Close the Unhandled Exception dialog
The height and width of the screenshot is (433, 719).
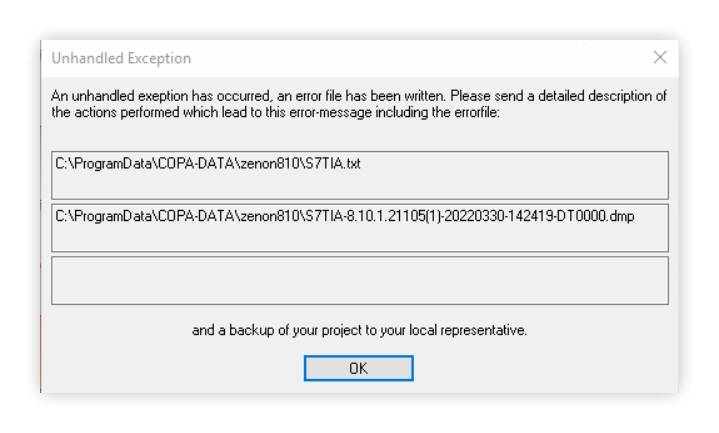[659, 58]
